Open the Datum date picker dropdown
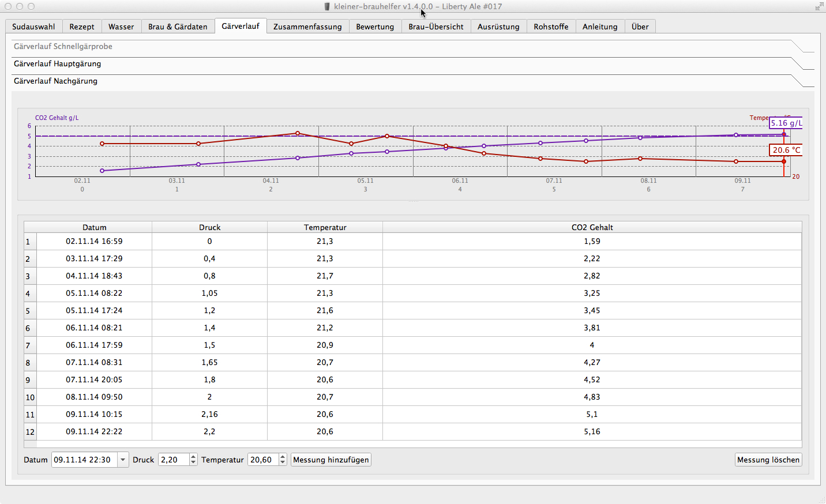 pos(123,460)
